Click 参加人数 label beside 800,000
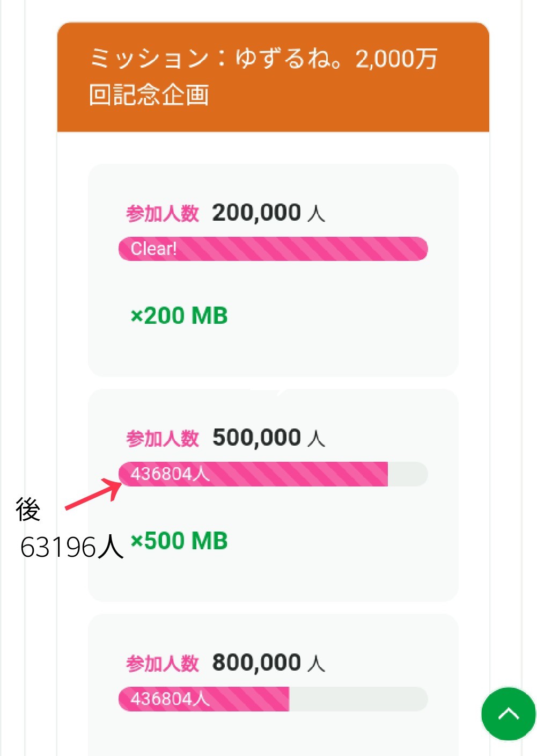This screenshot has height=756, width=537. point(163,664)
